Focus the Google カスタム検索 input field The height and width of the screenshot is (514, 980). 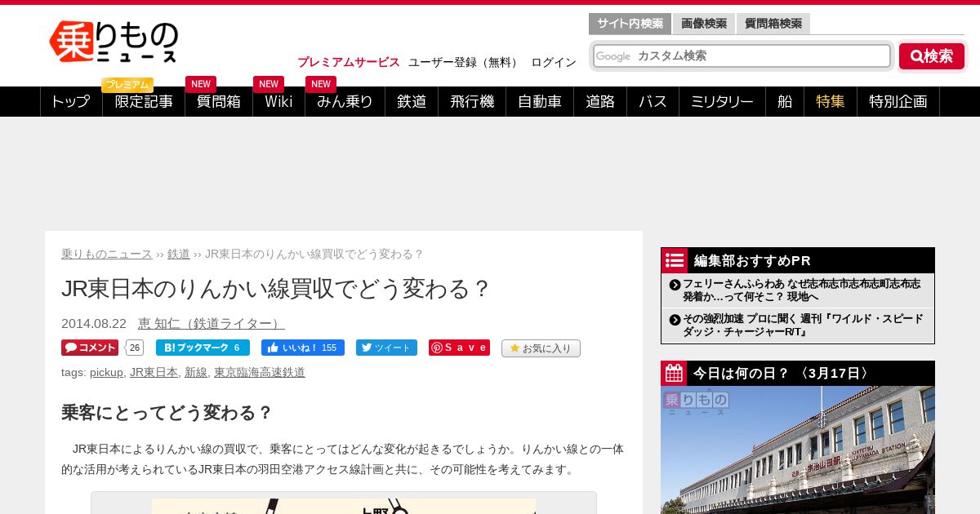(742, 55)
